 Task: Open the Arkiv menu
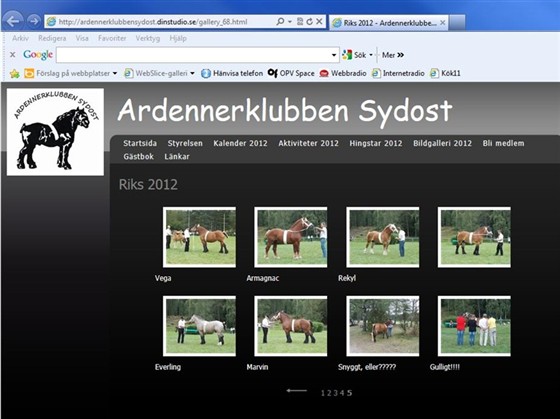(20, 38)
